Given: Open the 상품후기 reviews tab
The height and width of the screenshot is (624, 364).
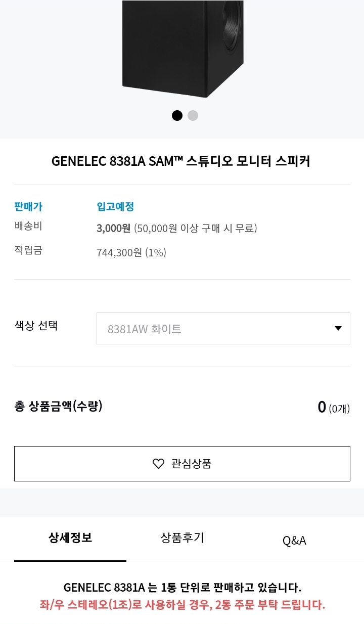Looking at the screenshot, I should [182, 538].
